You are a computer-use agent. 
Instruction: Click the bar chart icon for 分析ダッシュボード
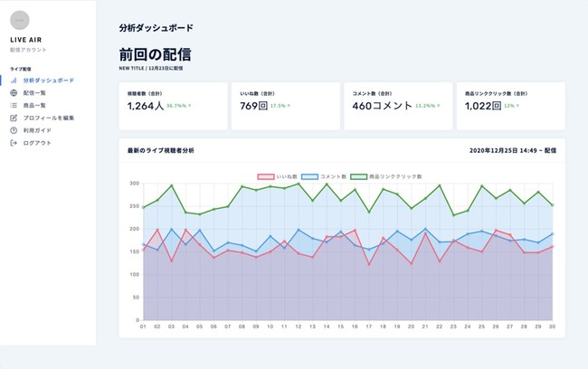click(14, 80)
